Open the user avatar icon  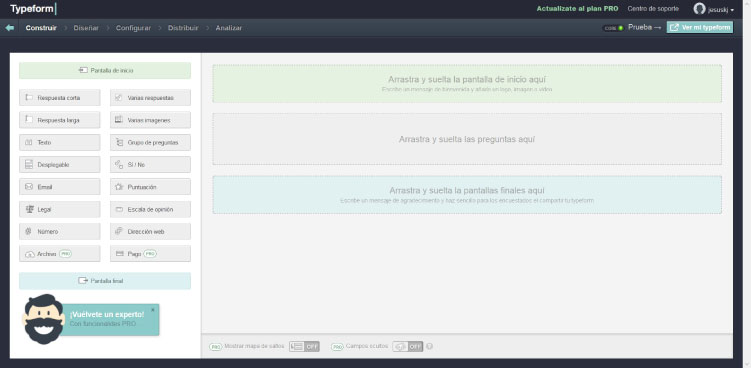[699, 9]
